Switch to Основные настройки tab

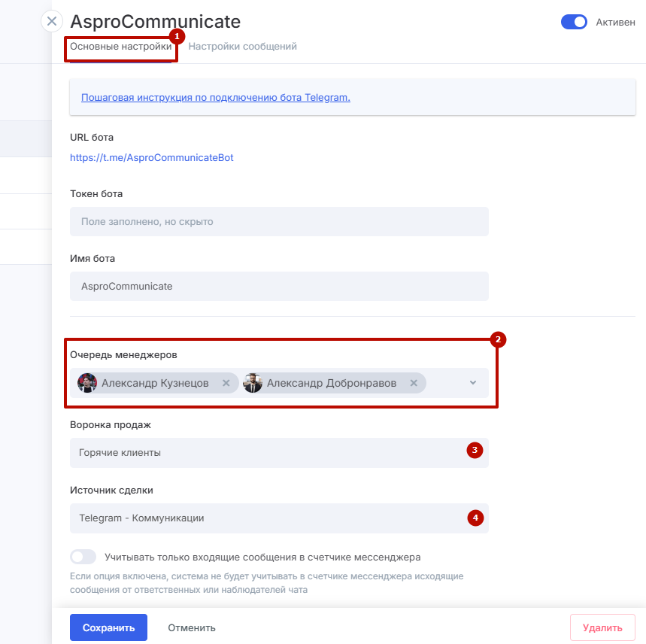coord(121,47)
